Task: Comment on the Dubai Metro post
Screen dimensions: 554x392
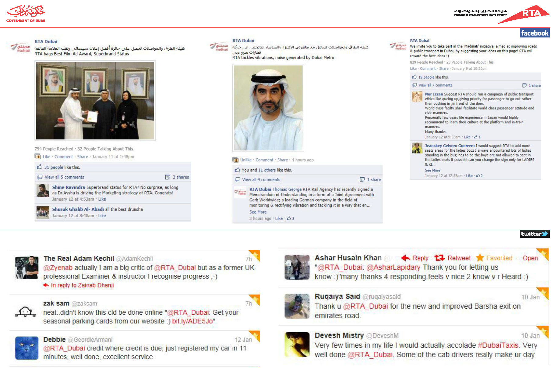Action: click(x=264, y=160)
